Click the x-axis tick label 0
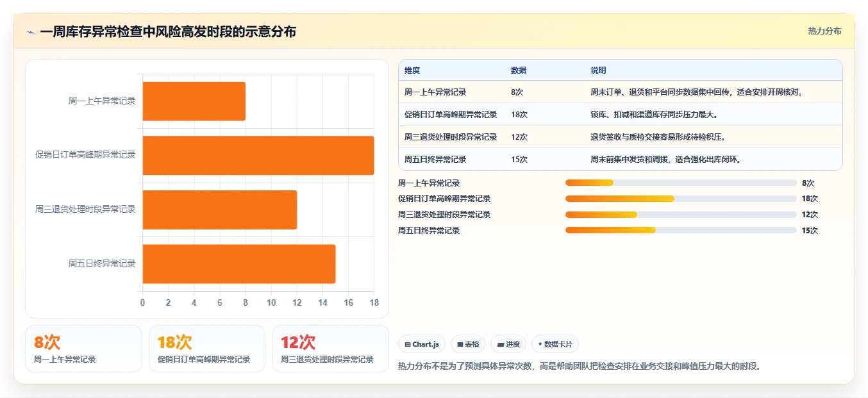This screenshot has height=398, width=868. 142,303
